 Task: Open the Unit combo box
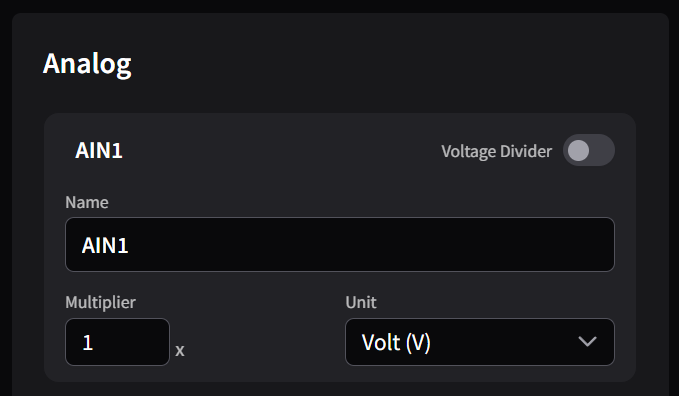pyautogui.click(x=480, y=342)
